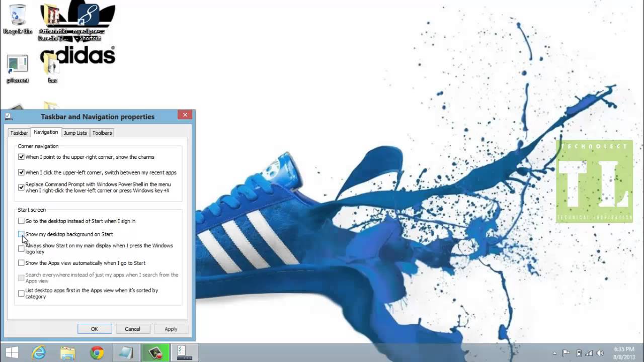Switch to the Notepad taskbar window
644x362 pixels.
(x=126, y=352)
